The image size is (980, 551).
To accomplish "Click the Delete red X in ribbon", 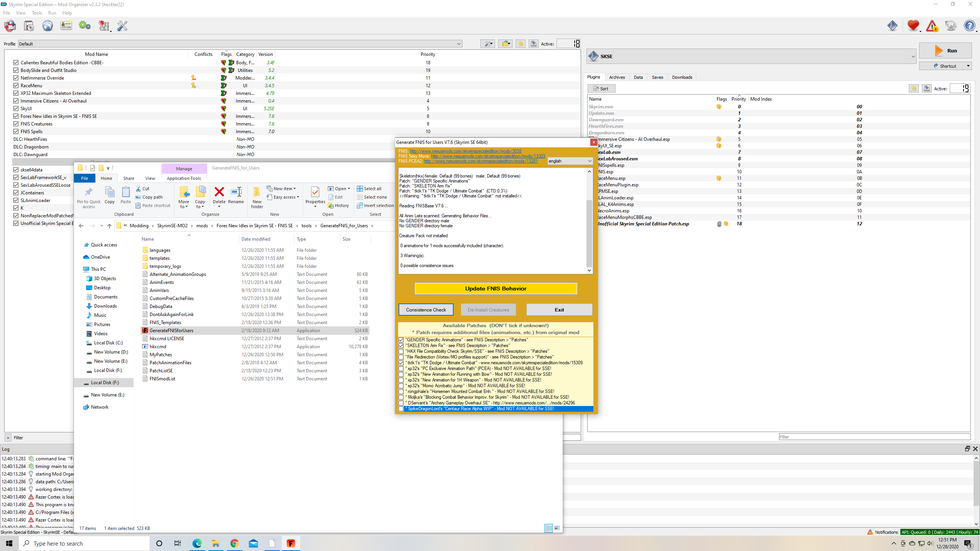I will (x=219, y=196).
